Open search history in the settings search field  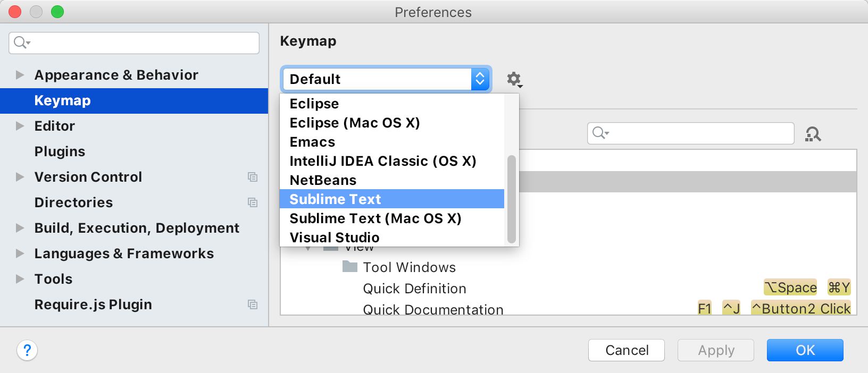pyautogui.click(x=22, y=43)
